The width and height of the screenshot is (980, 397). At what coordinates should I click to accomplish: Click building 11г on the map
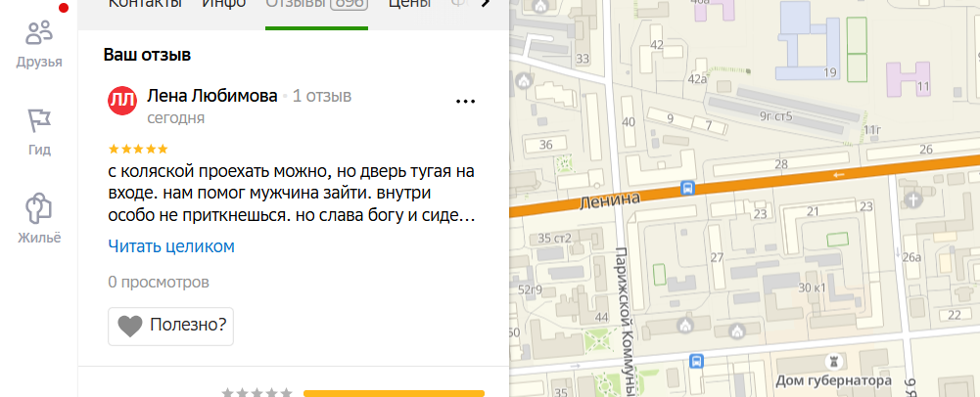coord(872,130)
